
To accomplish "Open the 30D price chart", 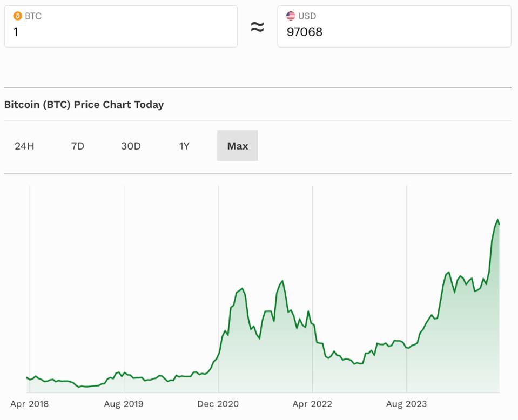I will point(131,145).
